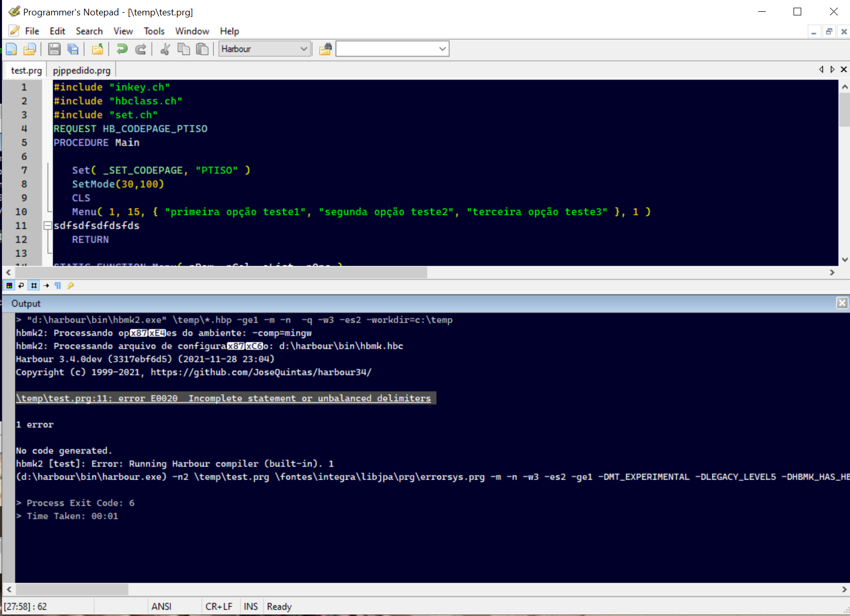Image resolution: width=850 pixels, height=616 pixels.
Task: Toggle line numbers with the hash button
Action: (x=34, y=286)
